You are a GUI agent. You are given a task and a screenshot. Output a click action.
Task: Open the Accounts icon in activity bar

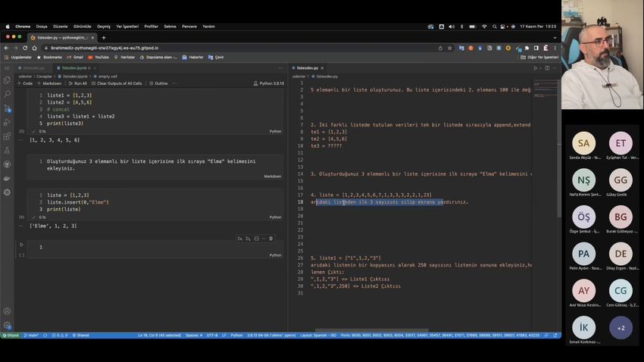(7, 311)
